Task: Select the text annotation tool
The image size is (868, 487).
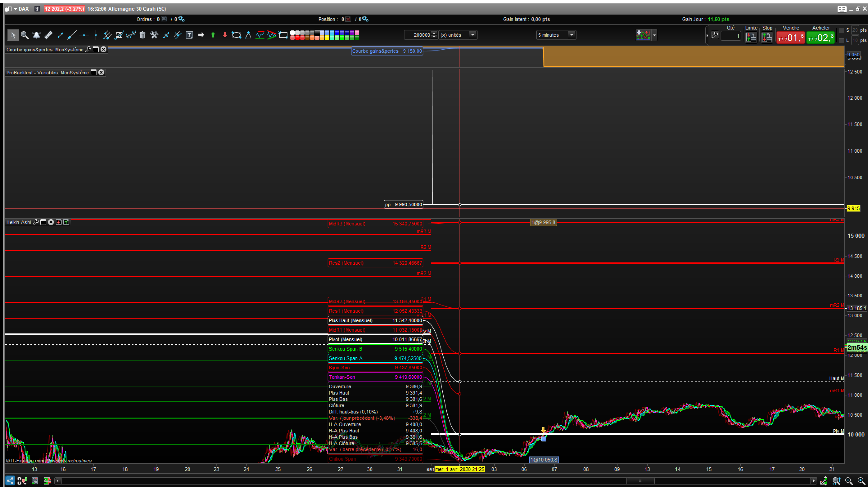Action: 189,35
